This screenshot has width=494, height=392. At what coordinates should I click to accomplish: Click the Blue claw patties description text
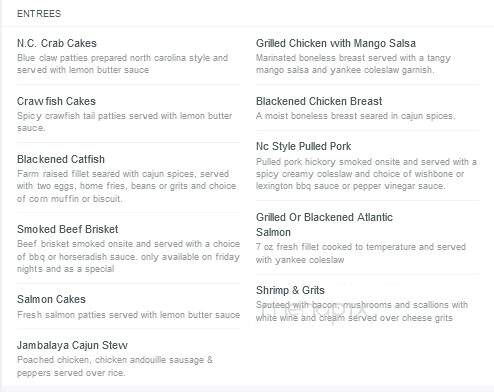point(122,64)
